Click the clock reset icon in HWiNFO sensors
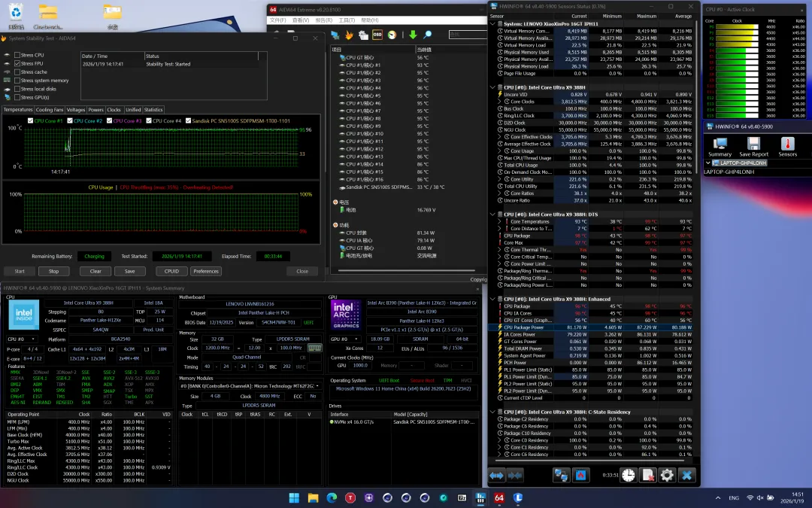Image resolution: width=812 pixels, height=508 pixels. pyautogui.click(x=628, y=475)
